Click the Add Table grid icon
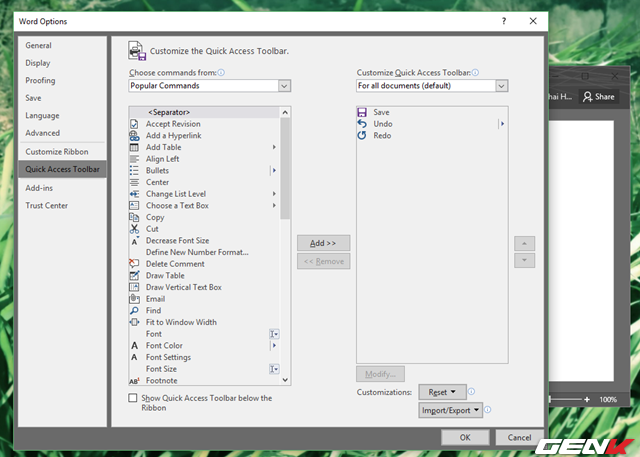Viewport: 640px width, 457px height. (x=134, y=147)
